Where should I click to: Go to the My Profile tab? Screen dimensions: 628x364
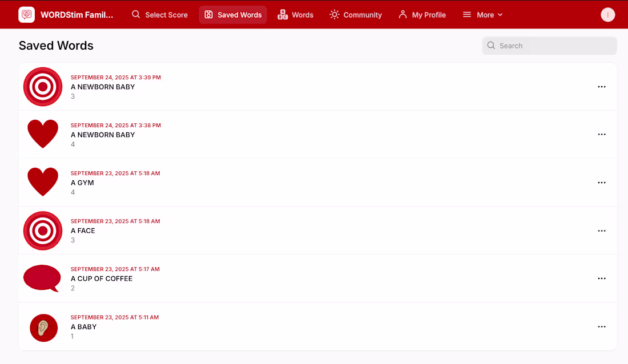pos(422,15)
